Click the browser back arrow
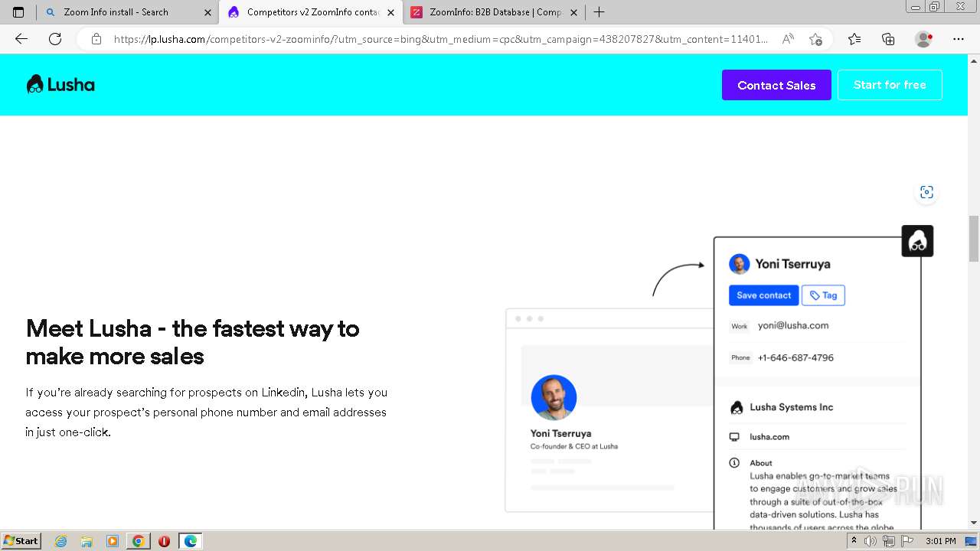The image size is (980, 551). [x=21, y=39]
